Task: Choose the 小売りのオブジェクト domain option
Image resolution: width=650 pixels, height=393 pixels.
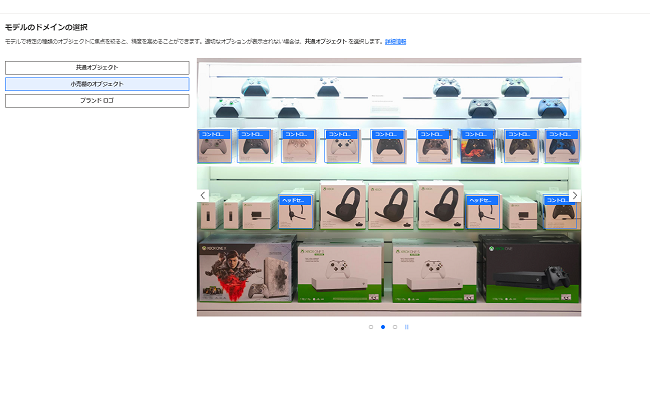Action: click(97, 84)
